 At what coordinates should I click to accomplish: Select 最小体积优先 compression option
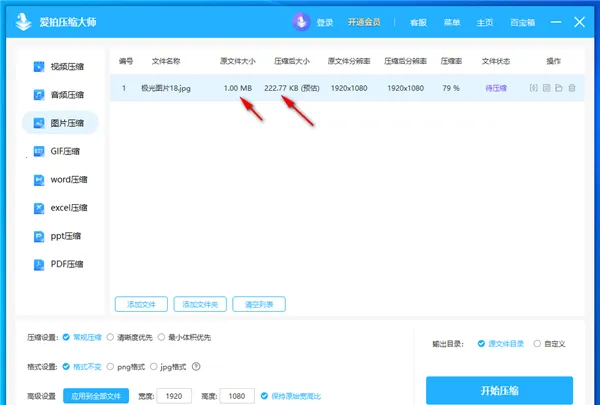point(184,337)
